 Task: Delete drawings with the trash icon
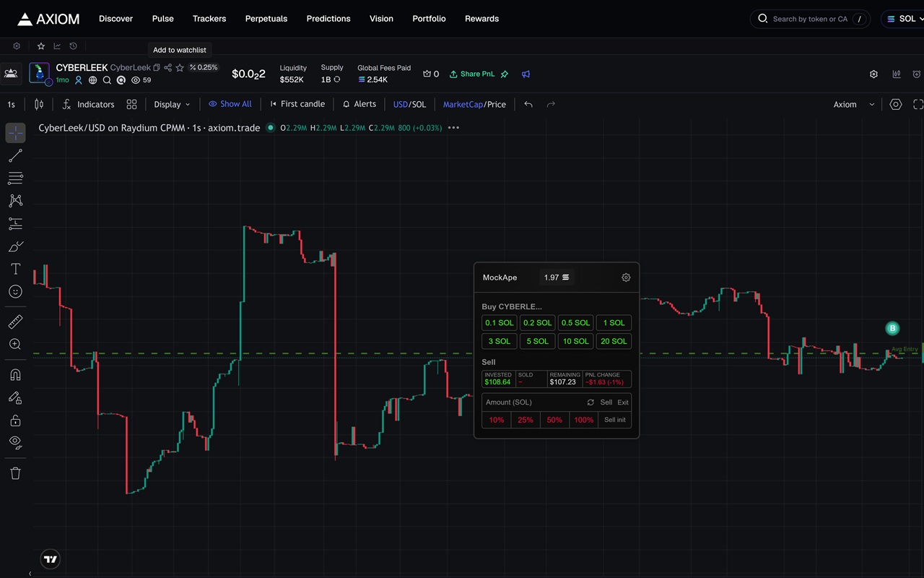tap(15, 473)
